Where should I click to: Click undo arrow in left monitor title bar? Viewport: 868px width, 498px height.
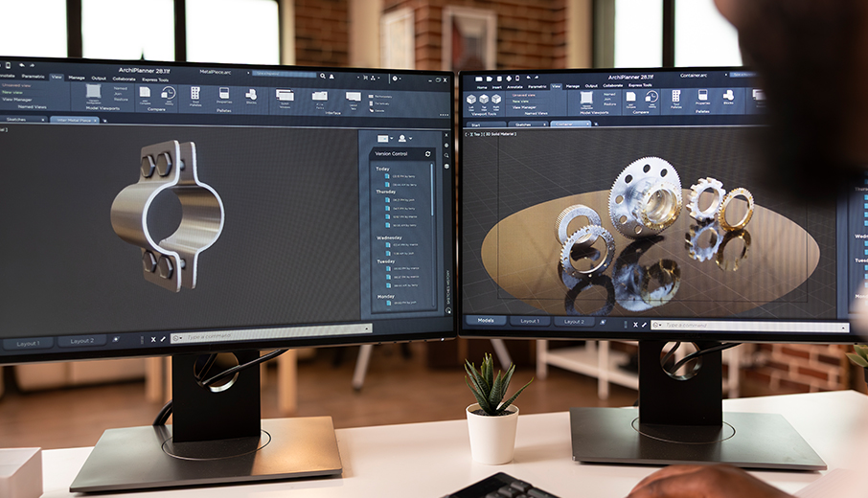point(22,65)
